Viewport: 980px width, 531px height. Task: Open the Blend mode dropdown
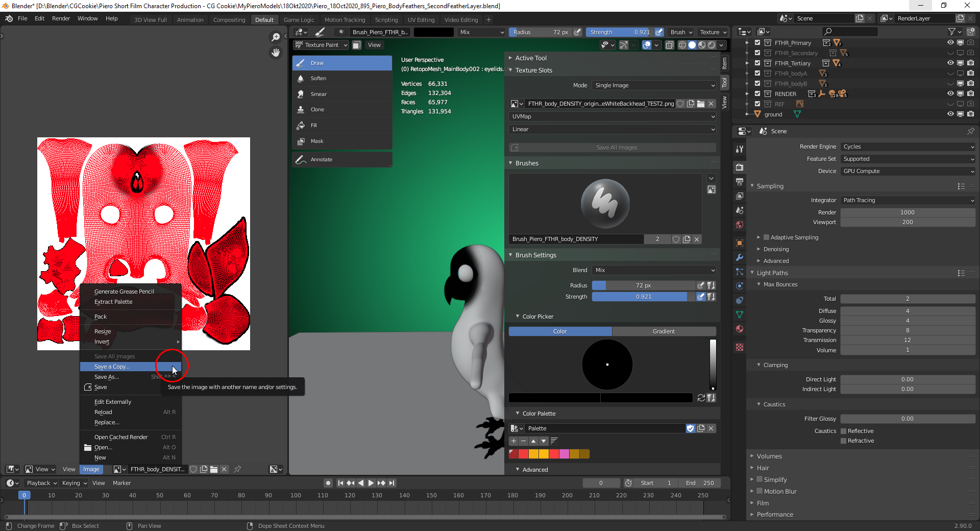click(654, 270)
